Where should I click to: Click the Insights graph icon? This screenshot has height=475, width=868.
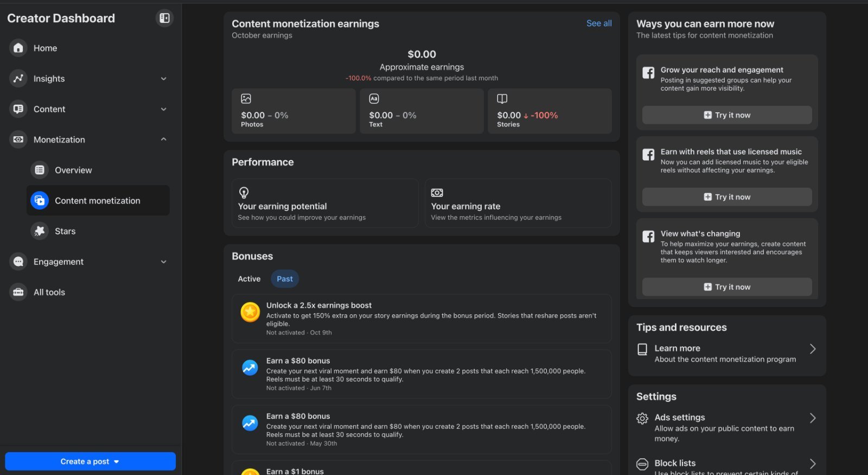[18, 78]
